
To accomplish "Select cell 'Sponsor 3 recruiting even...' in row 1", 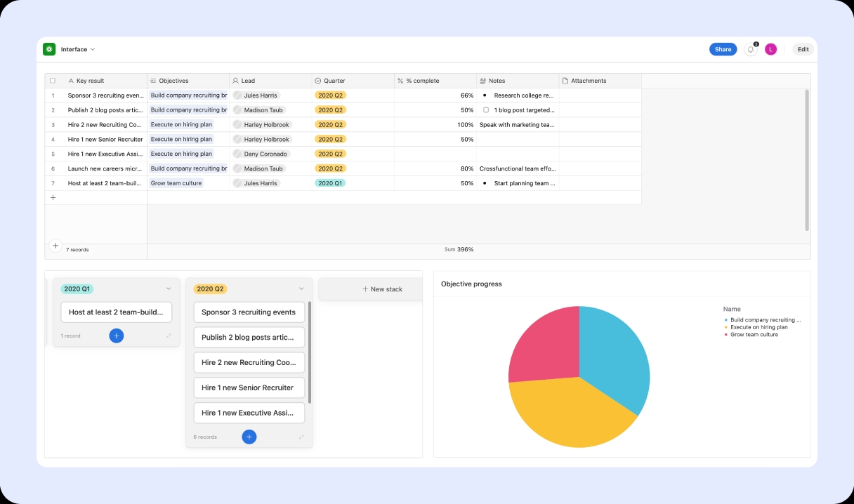I will (x=105, y=95).
